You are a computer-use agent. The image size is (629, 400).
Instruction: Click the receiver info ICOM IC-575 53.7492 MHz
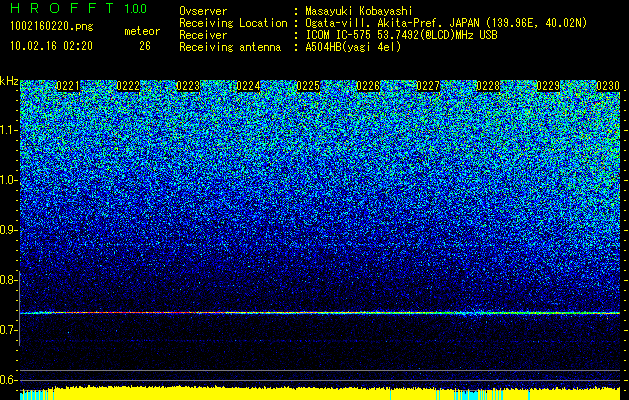(x=401, y=35)
